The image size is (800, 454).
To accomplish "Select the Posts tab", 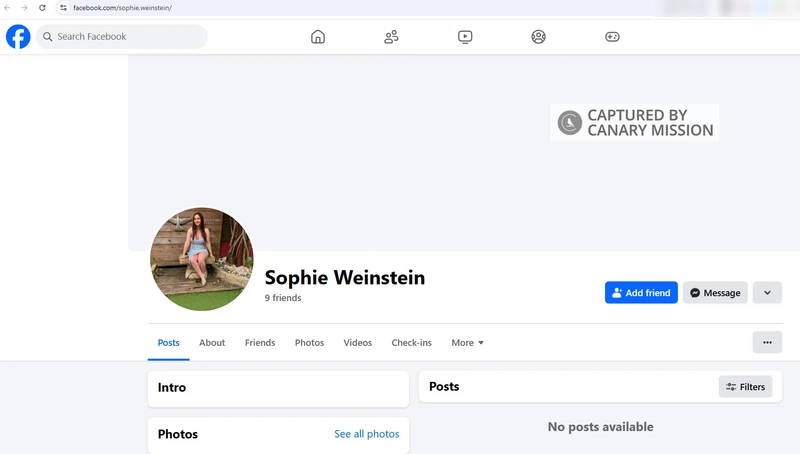I will [168, 343].
